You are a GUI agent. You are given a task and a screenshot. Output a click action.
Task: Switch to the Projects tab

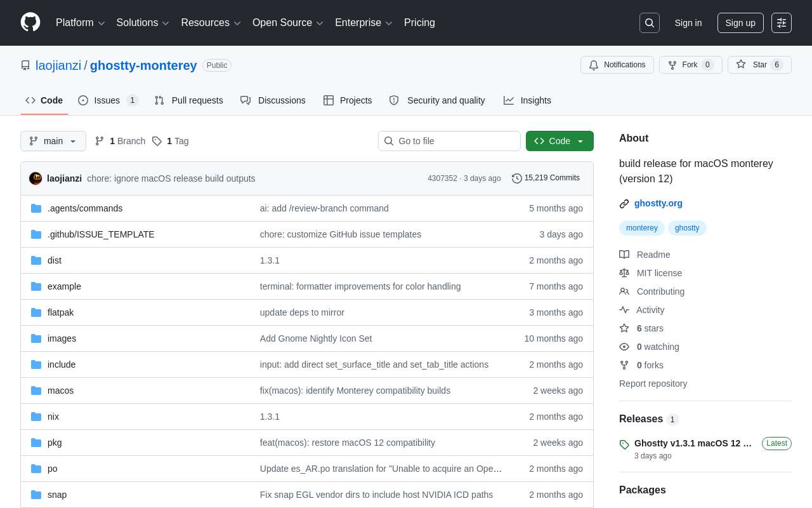point(348,100)
